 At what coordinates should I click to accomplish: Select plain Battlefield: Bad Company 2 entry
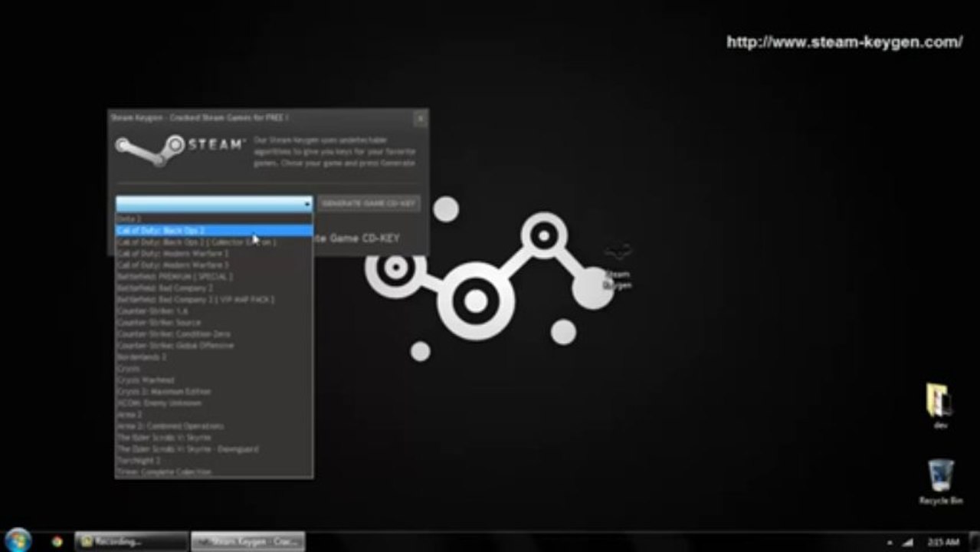[214, 287]
